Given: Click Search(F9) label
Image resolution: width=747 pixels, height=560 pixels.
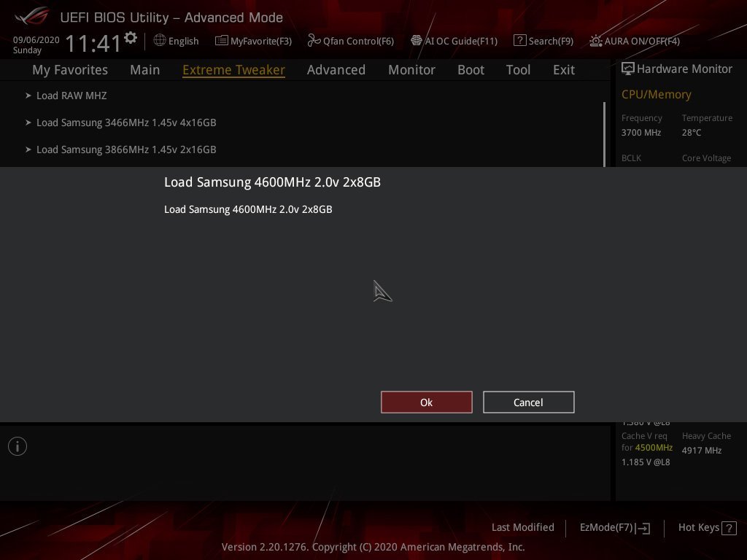Looking at the screenshot, I should click(551, 42).
